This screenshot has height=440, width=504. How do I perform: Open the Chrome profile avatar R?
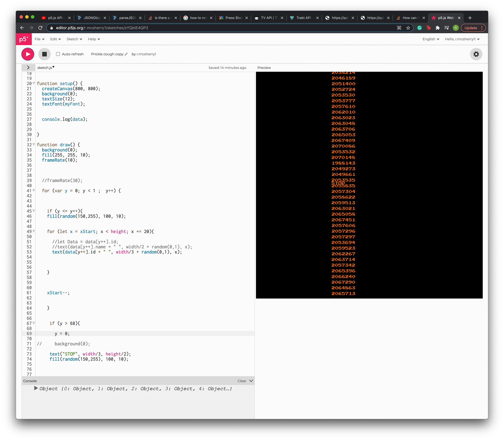click(x=456, y=28)
